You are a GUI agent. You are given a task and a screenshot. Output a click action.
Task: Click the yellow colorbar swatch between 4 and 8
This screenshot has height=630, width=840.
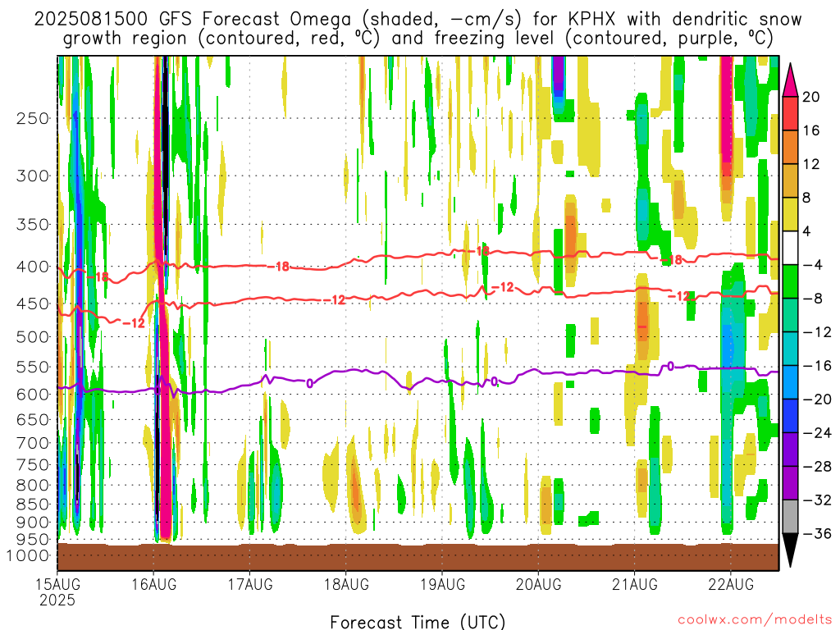pos(790,214)
